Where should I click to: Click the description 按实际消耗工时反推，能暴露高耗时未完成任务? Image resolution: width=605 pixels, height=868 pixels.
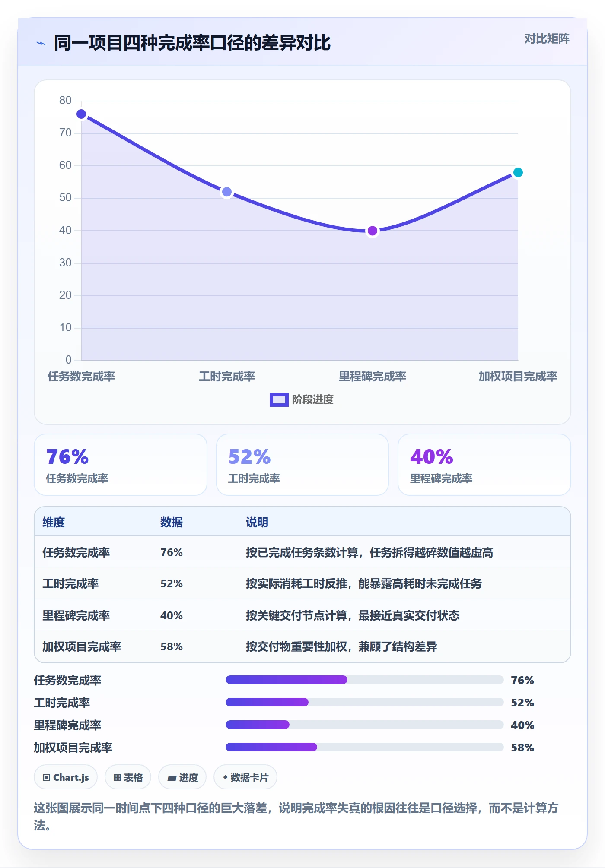pos(364,583)
